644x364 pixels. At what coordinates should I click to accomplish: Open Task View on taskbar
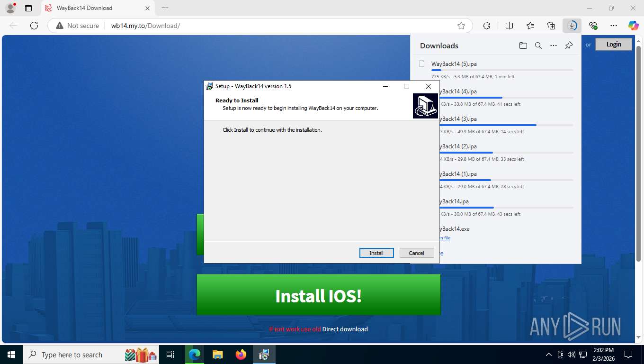point(170,355)
